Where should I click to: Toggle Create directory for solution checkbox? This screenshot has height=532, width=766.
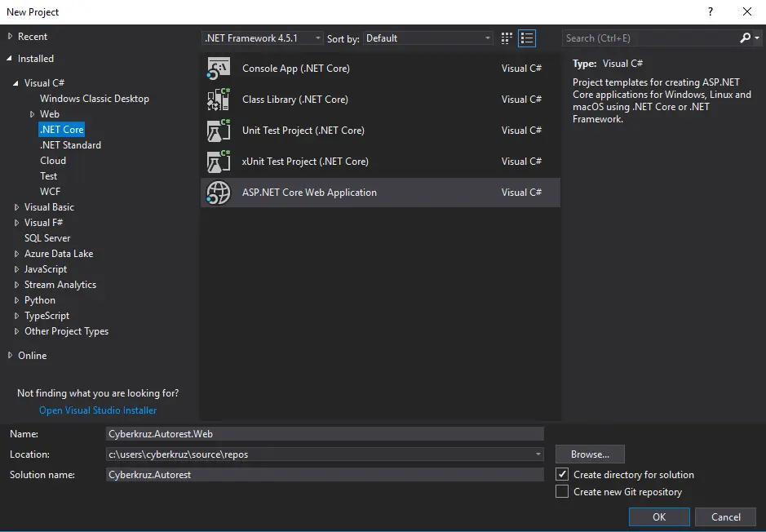[x=562, y=474]
